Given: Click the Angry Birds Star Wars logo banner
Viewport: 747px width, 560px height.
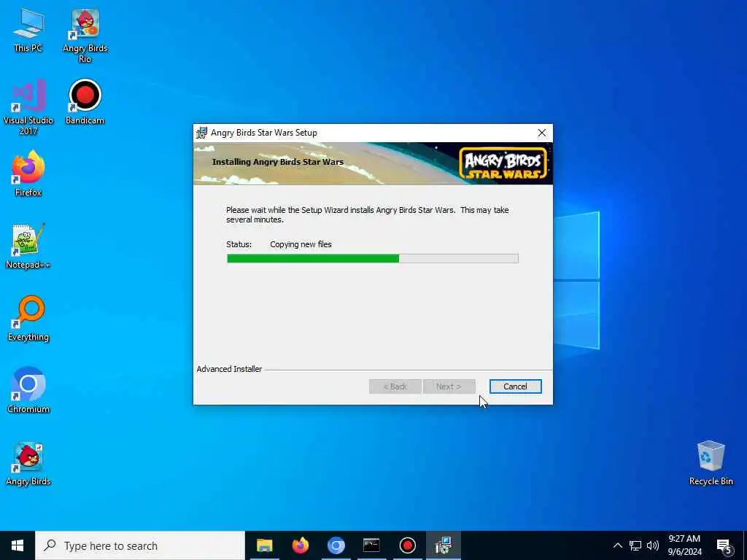Looking at the screenshot, I should [503, 163].
